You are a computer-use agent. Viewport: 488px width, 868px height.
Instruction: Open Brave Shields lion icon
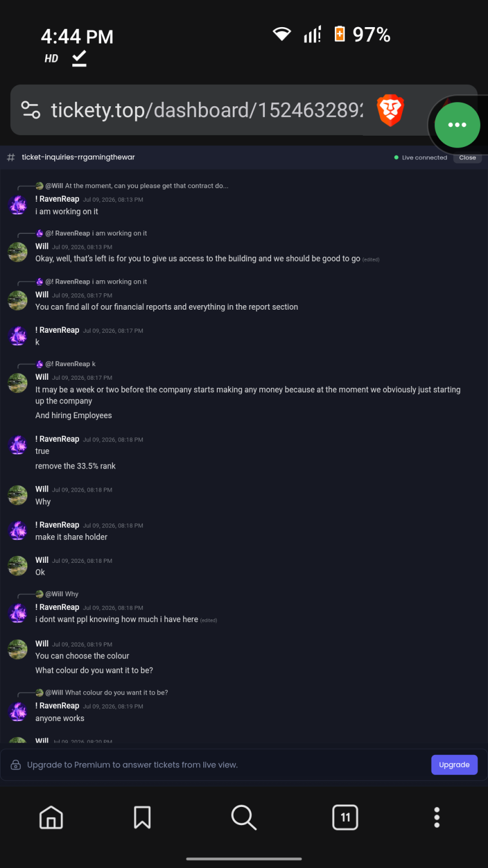click(x=390, y=110)
